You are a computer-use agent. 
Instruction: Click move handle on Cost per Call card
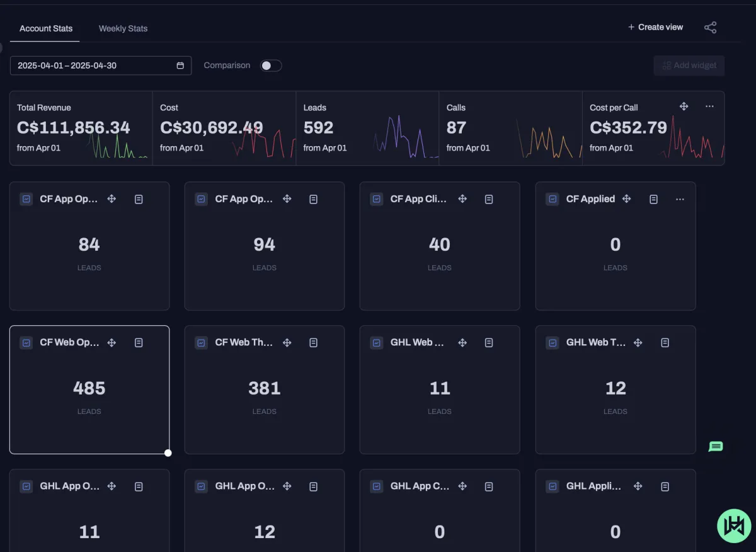(684, 106)
